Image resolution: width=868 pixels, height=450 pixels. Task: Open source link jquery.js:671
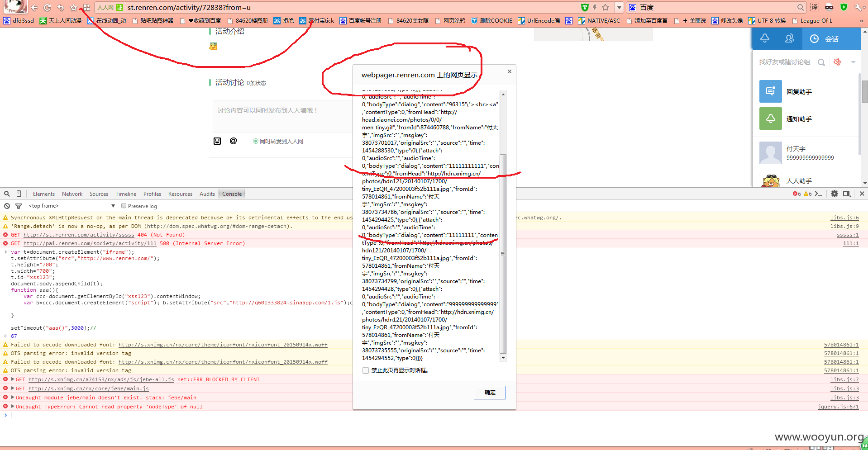(838, 407)
